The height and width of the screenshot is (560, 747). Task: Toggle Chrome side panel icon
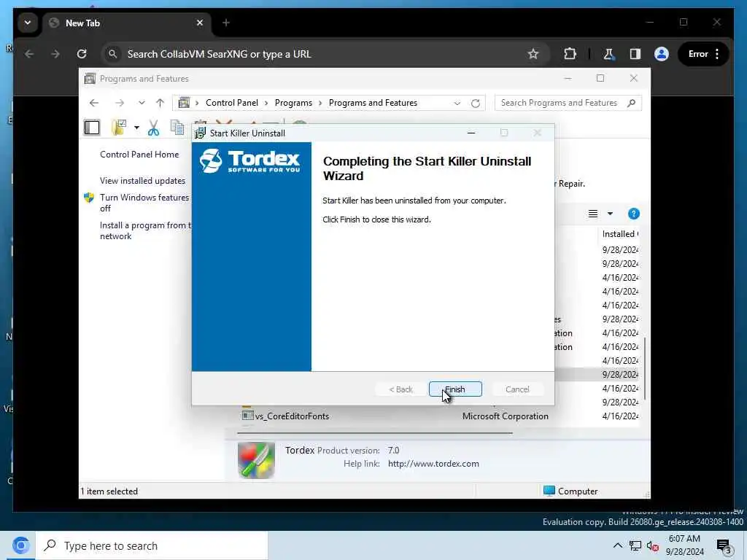[x=635, y=54]
